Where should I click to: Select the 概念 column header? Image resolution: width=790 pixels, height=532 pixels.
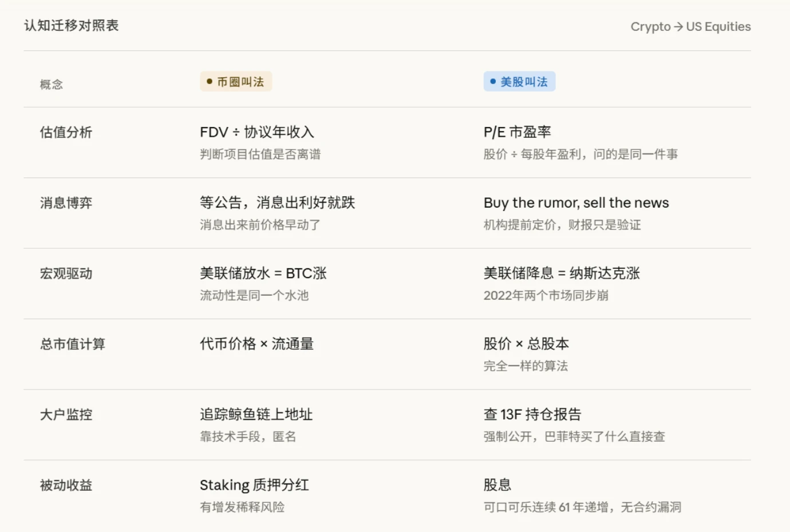click(x=51, y=85)
